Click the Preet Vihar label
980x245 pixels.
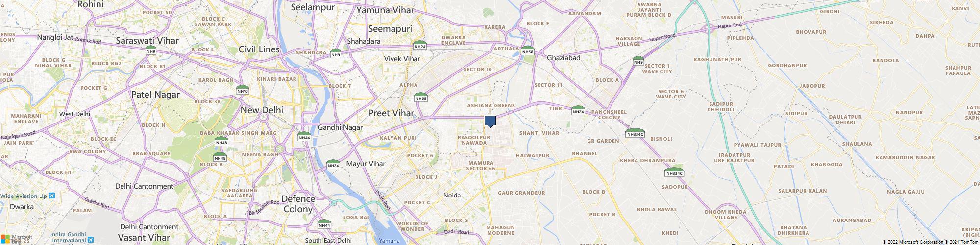[391, 113]
